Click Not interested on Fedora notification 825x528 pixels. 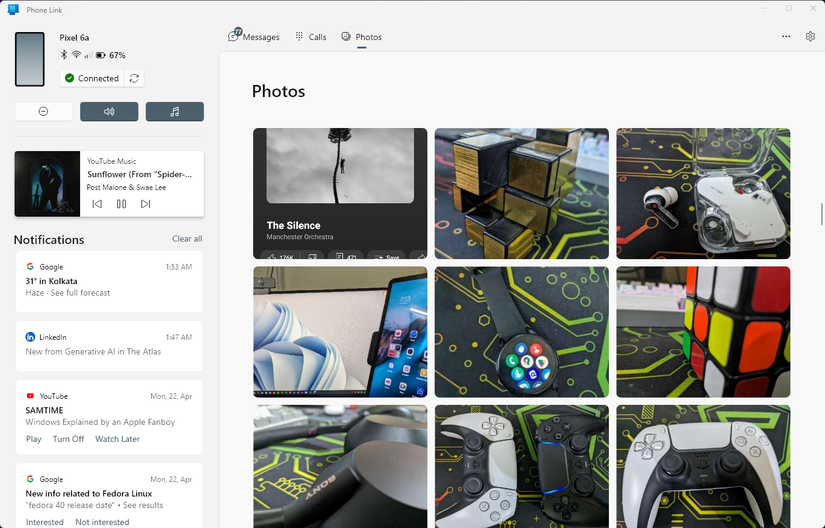102,522
